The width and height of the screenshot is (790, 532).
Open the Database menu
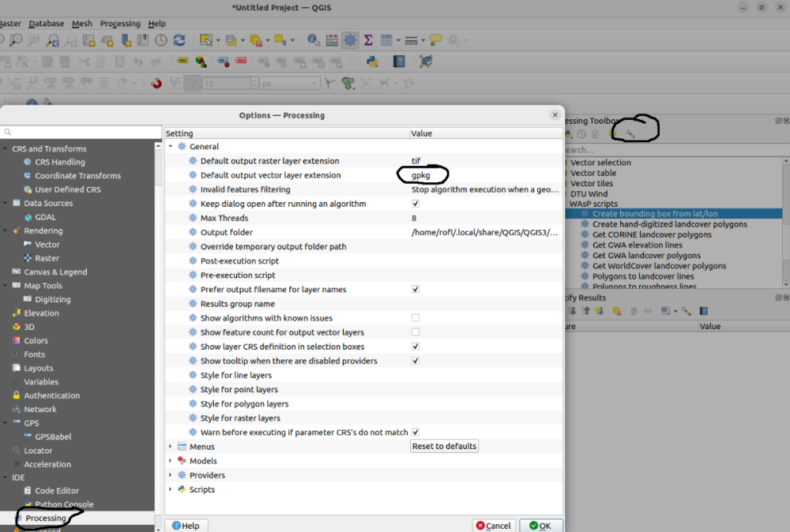click(x=46, y=24)
